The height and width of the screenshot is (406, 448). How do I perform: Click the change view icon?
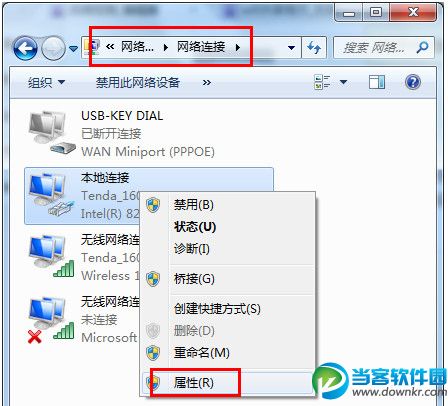[322, 82]
